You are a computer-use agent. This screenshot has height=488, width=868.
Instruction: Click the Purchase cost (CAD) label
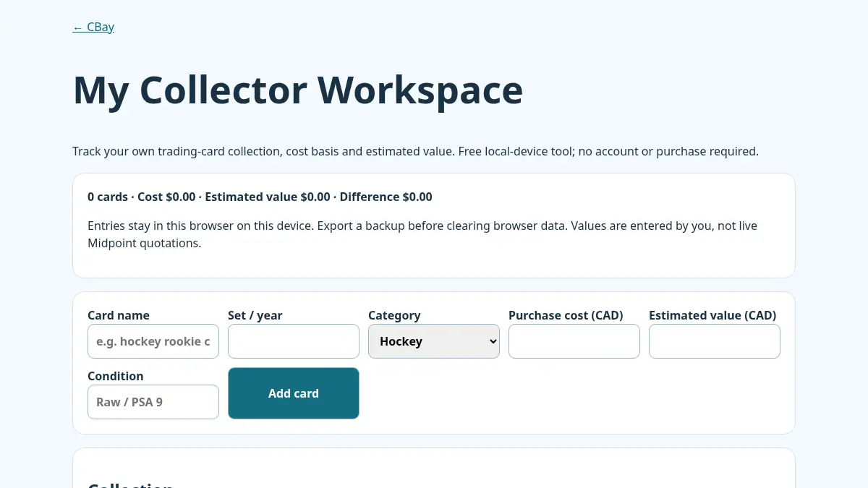coord(566,315)
